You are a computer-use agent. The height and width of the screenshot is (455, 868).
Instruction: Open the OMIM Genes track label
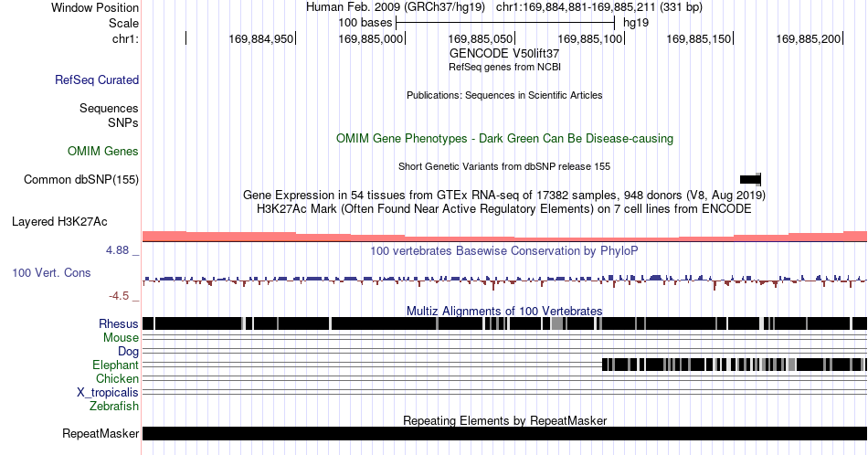[x=103, y=151]
